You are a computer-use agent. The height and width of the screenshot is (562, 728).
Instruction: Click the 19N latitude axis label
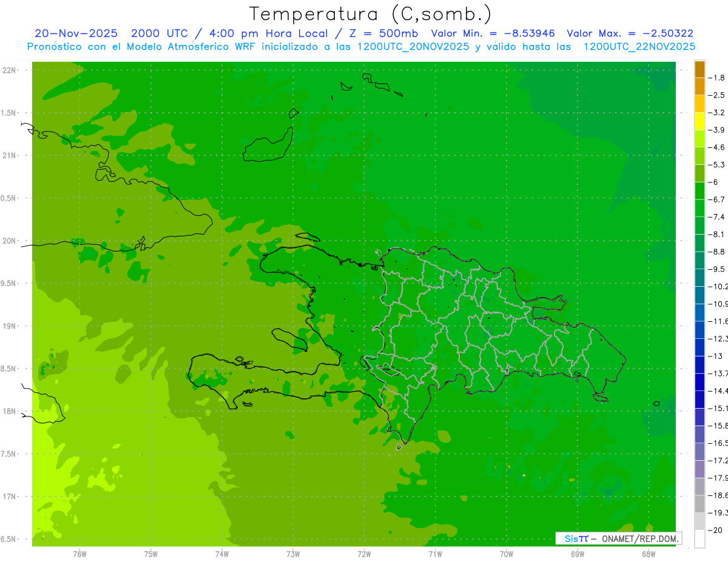(9, 326)
